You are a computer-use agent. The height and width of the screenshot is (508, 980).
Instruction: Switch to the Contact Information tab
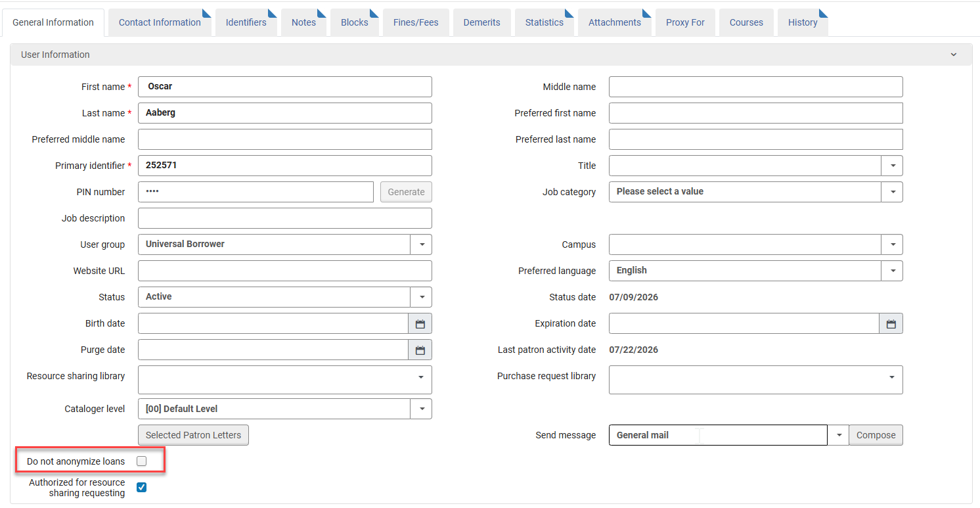(160, 22)
